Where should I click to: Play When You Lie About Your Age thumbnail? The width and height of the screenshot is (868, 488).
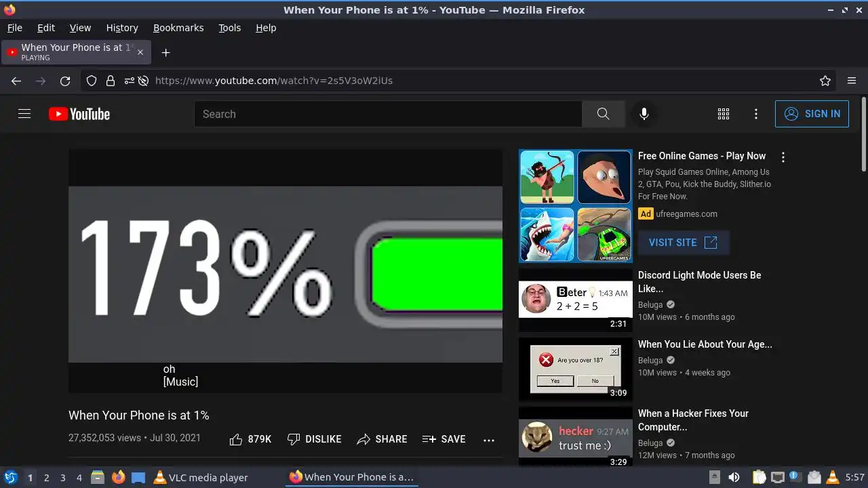point(576,369)
